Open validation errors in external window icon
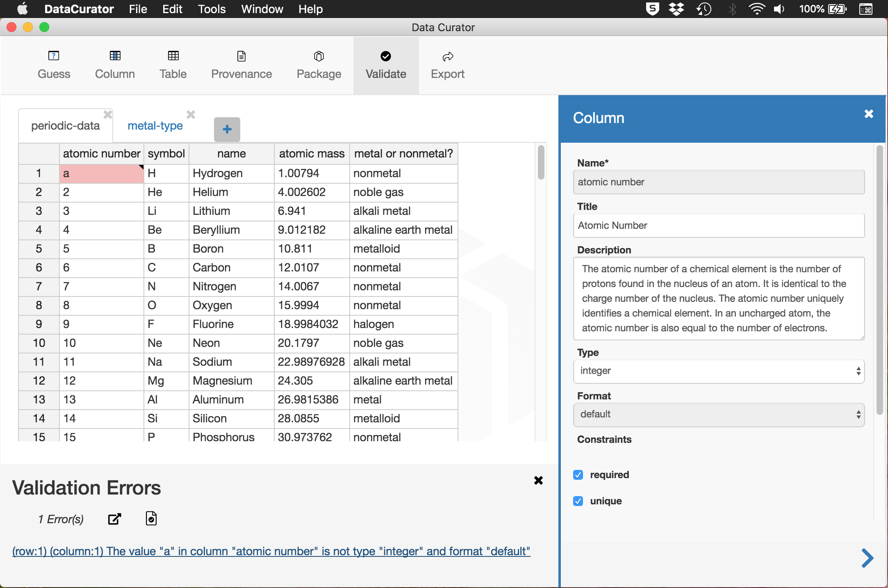Image resolution: width=888 pixels, height=588 pixels. 114,519
